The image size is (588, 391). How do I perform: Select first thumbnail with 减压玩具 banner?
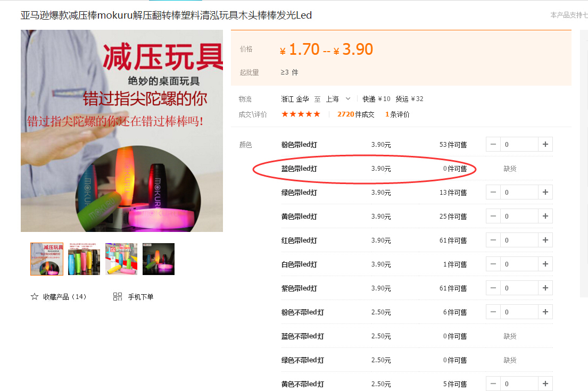pos(47,259)
